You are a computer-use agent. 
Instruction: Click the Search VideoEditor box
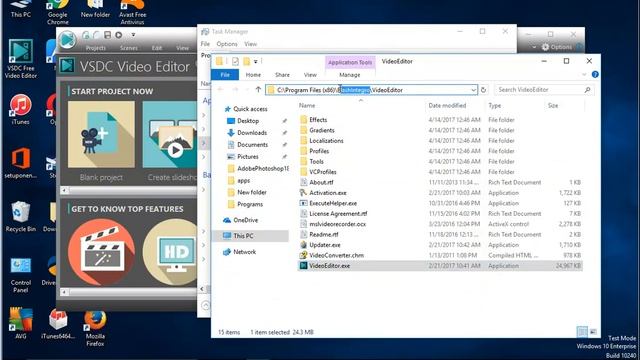(543, 90)
